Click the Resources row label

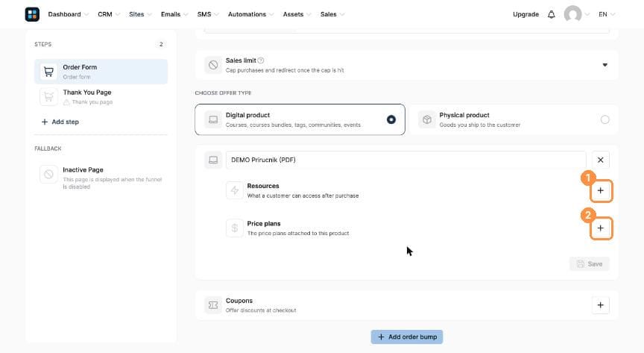pyautogui.click(x=263, y=186)
